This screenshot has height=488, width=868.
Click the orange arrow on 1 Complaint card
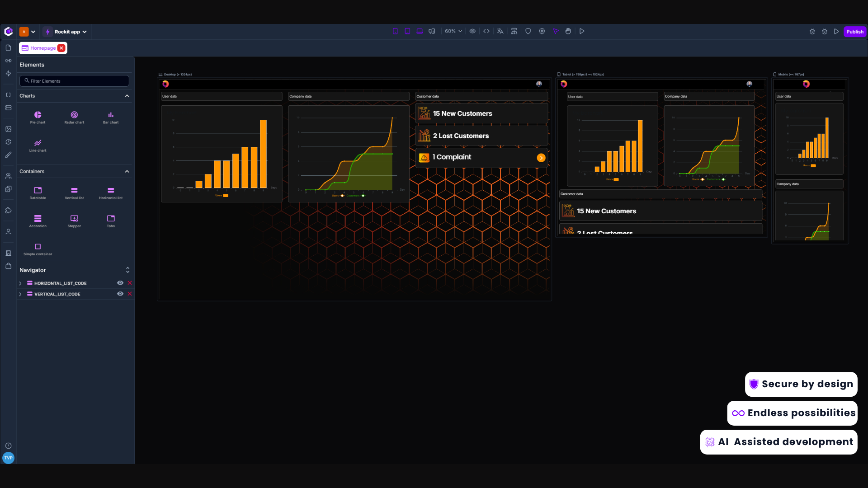pos(541,158)
